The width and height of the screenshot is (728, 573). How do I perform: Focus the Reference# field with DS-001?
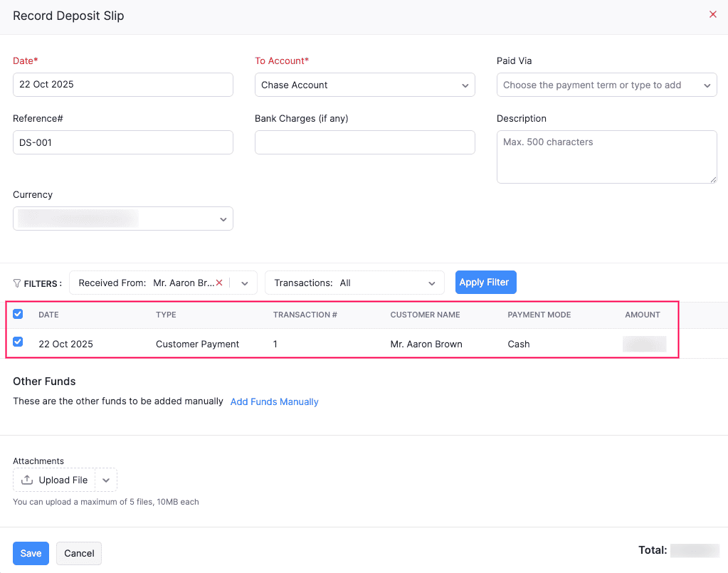click(122, 142)
